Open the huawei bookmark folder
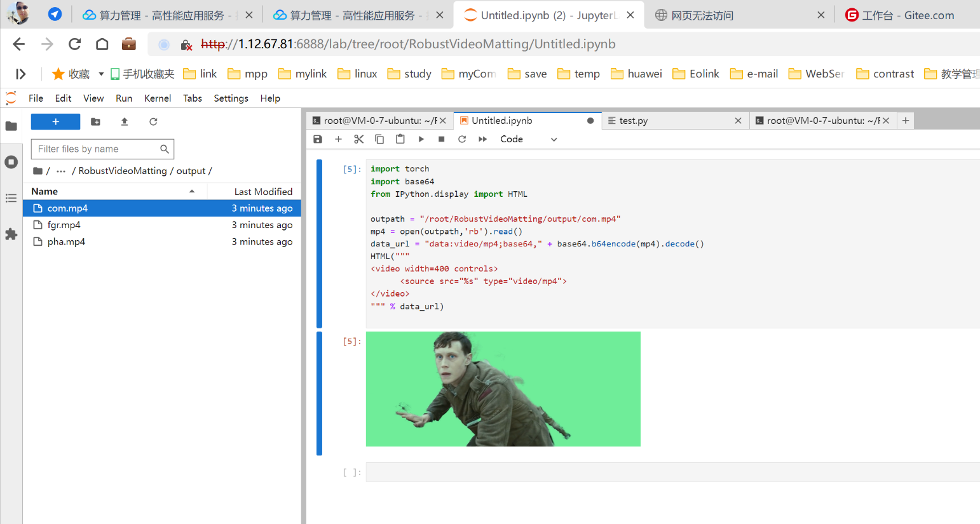 637,74
